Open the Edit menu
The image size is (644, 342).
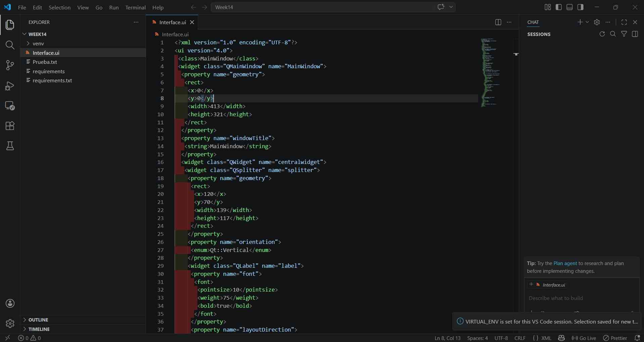tap(37, 7)
